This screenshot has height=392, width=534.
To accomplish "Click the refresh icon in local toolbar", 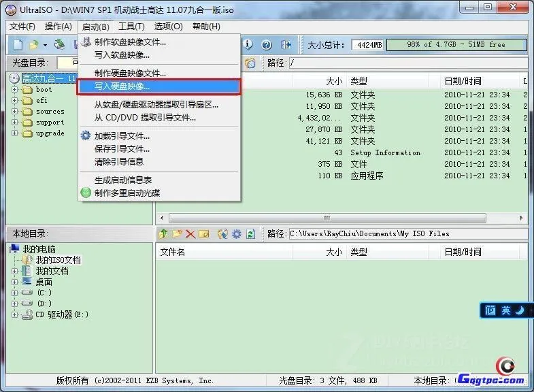I will click(x=250, y=234).
